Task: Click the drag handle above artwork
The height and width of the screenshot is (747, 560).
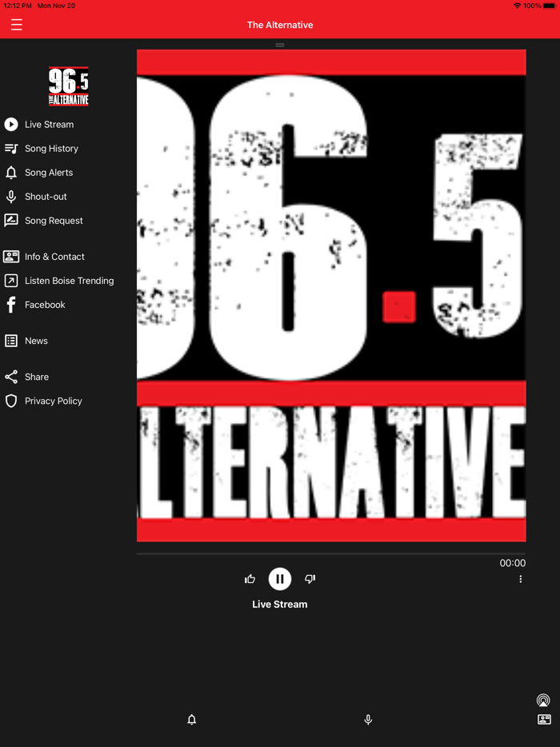Action: [280, 46]
